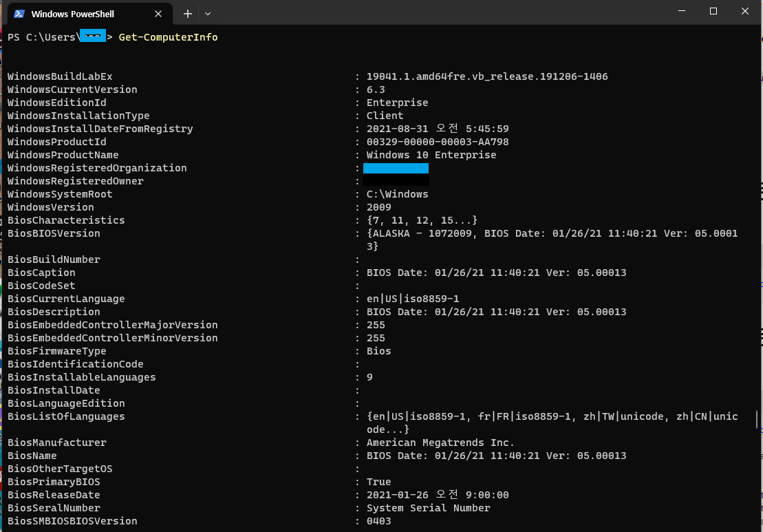This screenshot has width=763, height=532.
Task: Click the BiosDescription label
Action: (x=54, y=312)
